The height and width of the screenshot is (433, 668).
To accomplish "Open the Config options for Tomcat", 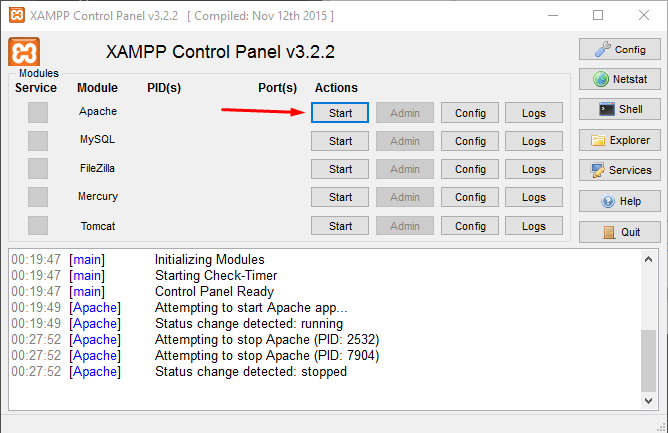I will 470,226.
